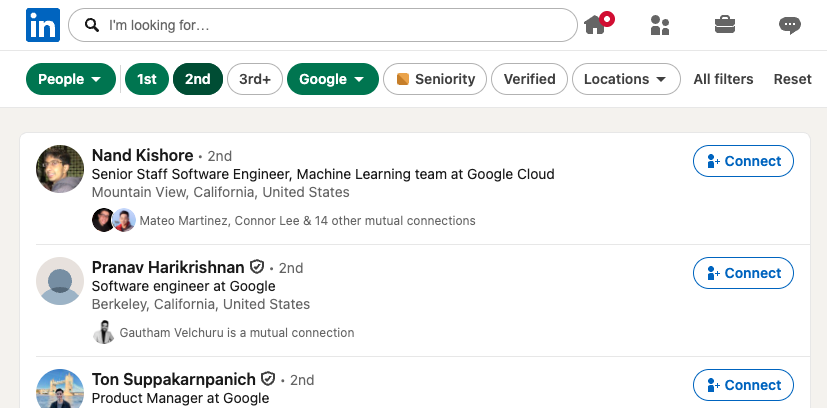Click "Berkeley, California, United States" text
The image size is (827, 408).
click(x=201, y=304)
